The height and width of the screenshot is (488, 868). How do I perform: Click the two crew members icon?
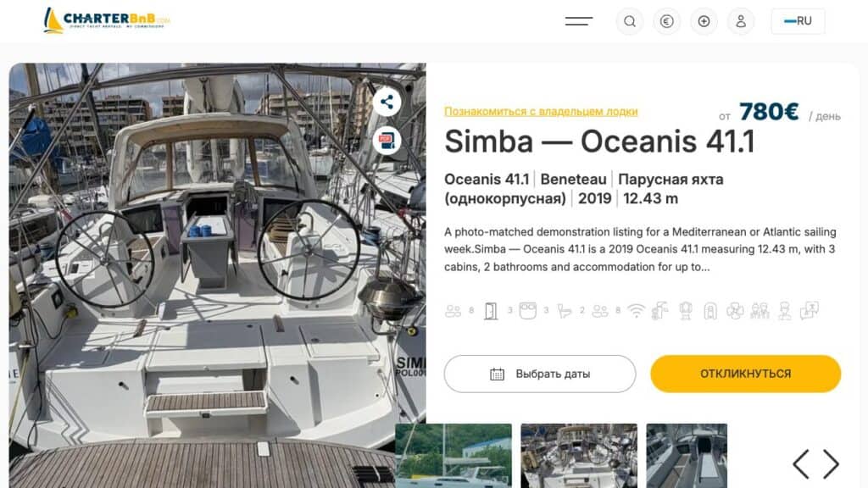tap(759, 311)
